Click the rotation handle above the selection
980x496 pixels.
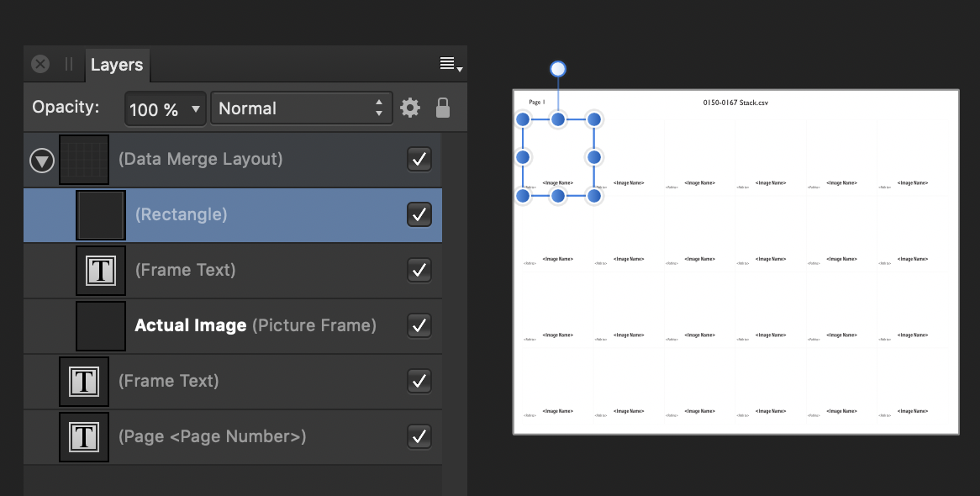(558, 69)
